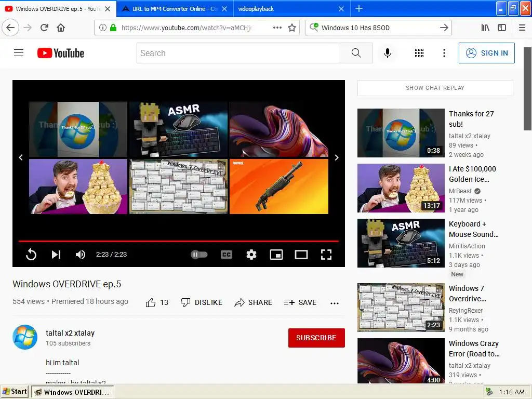Viewport: 532px width, 399px height.
Task: Close the 'URL to MP4 Converter Online' tab
Action: coord(224,9)
